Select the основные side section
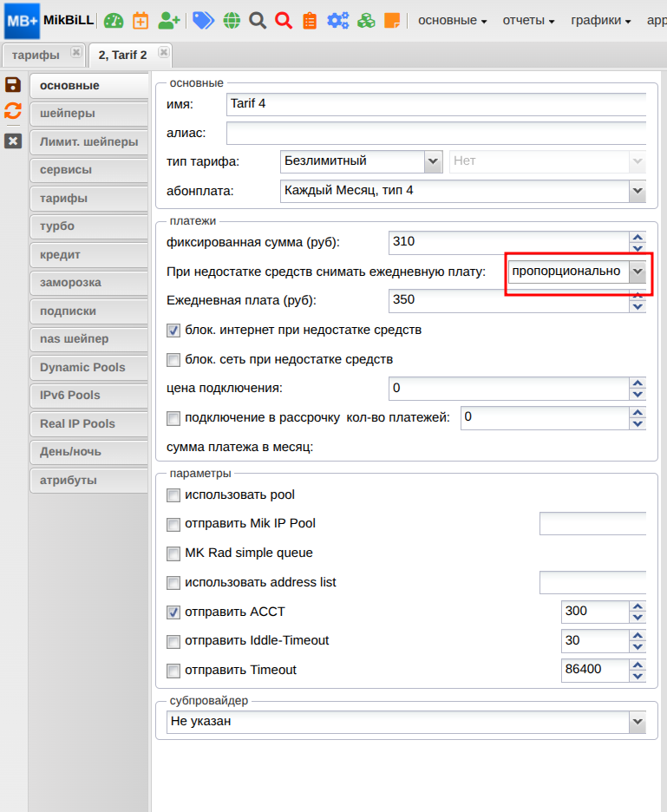Viewport: 667px width, 812px height. (88, 85)
